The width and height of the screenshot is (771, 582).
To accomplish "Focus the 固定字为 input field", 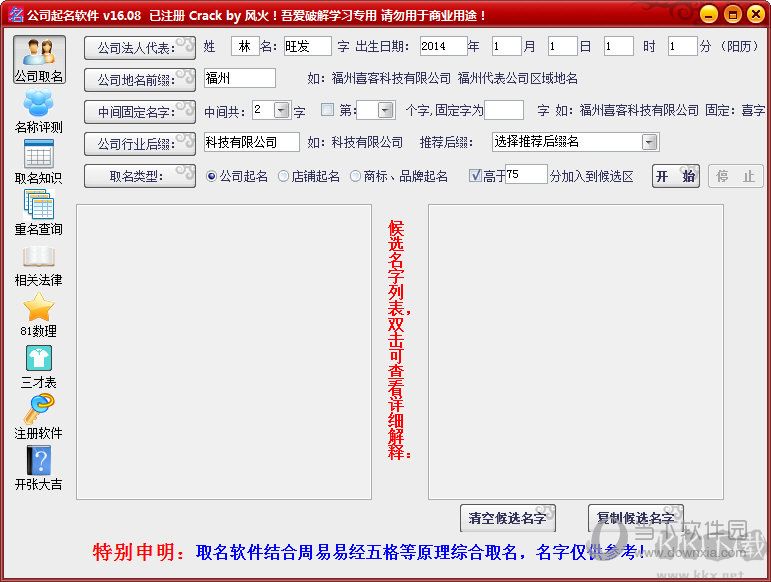I will [x=504, y=110].
